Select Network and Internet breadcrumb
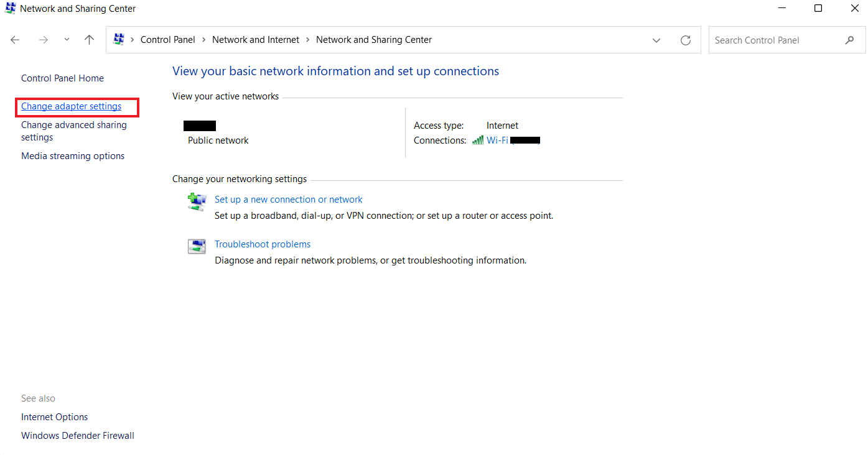 point(256,40)
